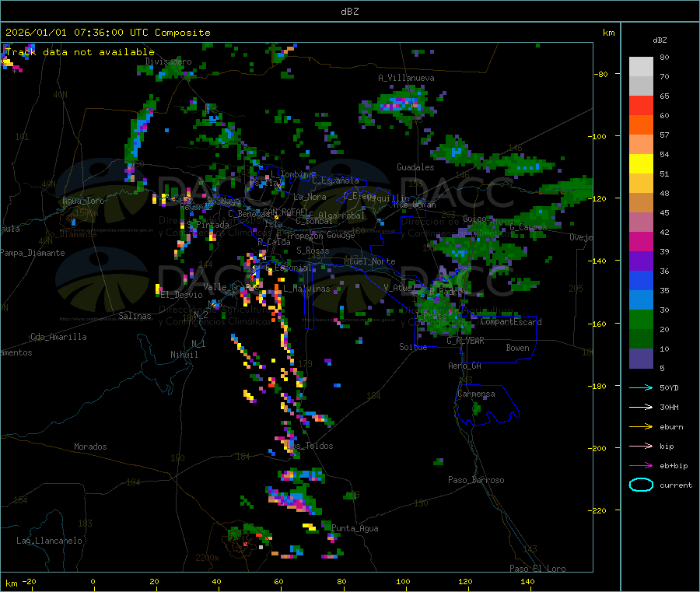
Task: Click the 'La_Nora' map label
Action: click(x=310, y=197)
